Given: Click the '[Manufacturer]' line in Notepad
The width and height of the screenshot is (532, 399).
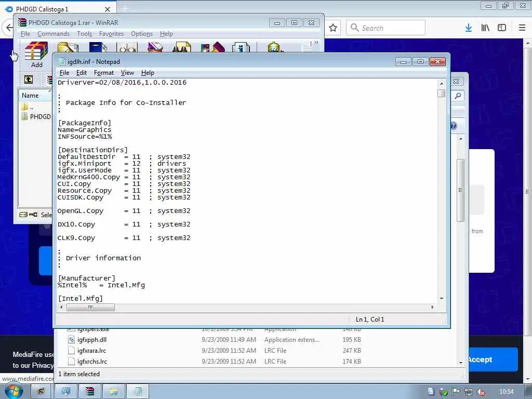Looking at the screenshot, I should click(x=87, y=278).
